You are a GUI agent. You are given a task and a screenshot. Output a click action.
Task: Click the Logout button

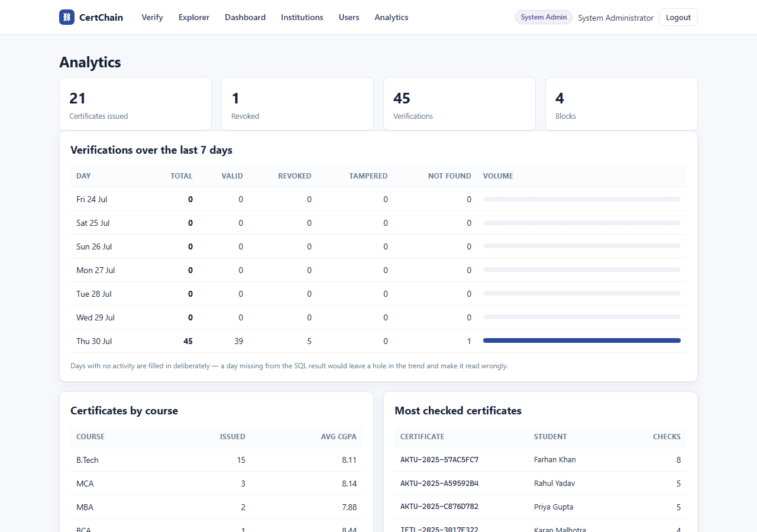tap(678, 18)
